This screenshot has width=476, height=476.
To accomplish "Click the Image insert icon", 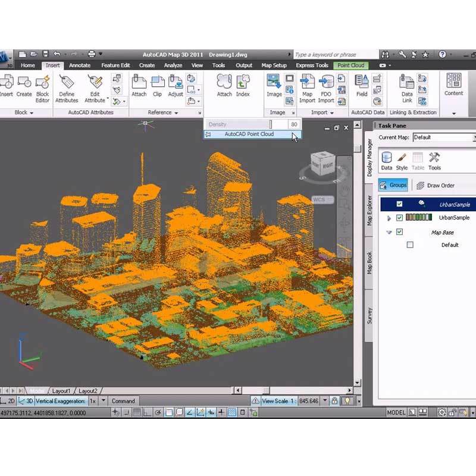I will pyautogui.click(x=274, y=82).
